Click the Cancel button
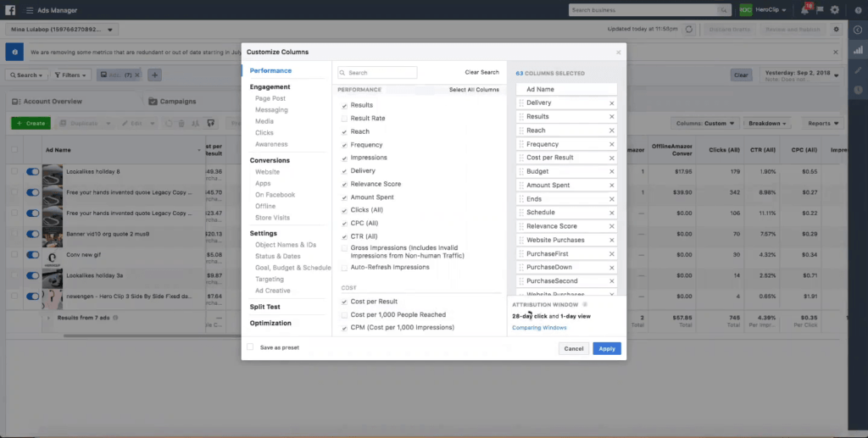This screenshot has width=868, height=438. click(574, 348)
